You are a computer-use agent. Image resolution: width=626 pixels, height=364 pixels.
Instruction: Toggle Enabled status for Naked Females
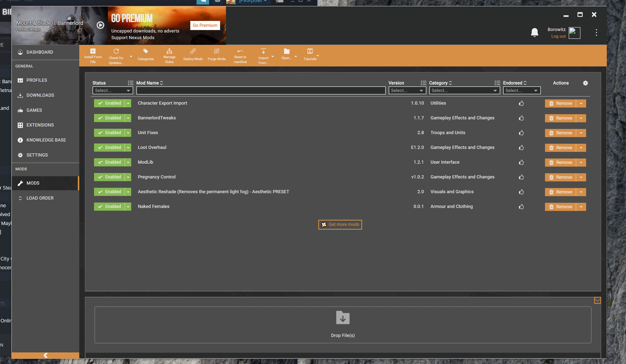point(109,206)
